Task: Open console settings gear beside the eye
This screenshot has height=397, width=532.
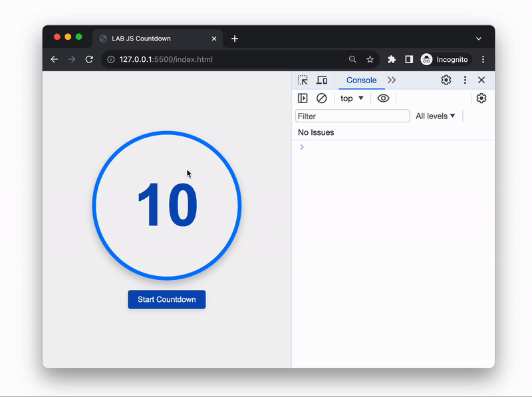Action: click(x=481, y=98)
